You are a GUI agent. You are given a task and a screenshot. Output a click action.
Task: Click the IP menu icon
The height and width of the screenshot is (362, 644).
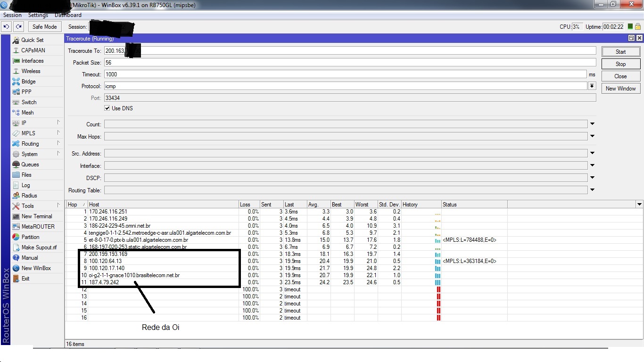coord(16,123)
